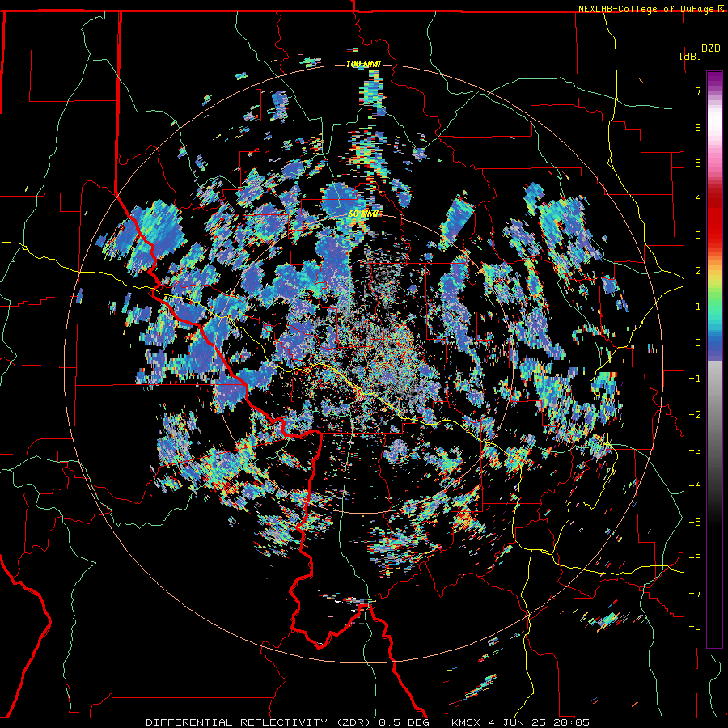Screen dimensions: 728x728
Task: Click the [dB] units label
Action: coord(691,56)
